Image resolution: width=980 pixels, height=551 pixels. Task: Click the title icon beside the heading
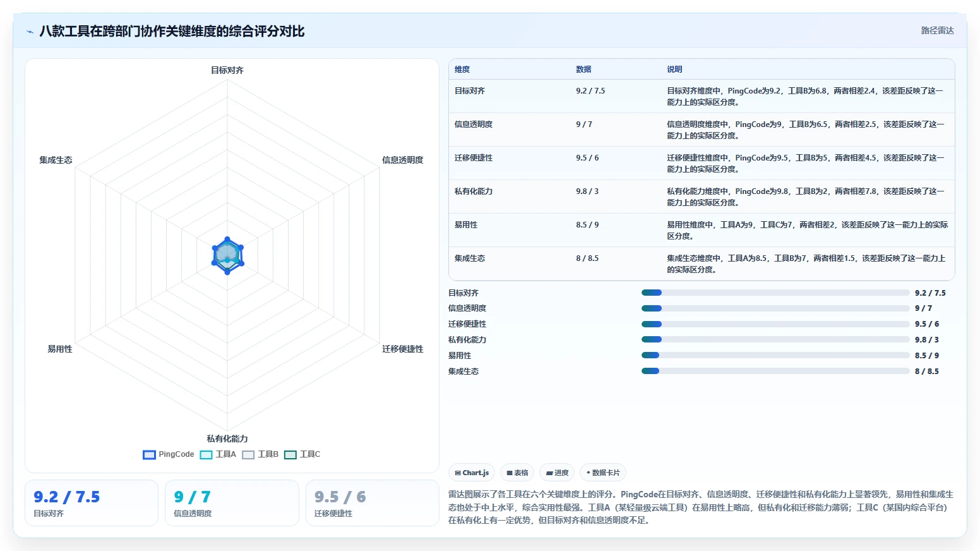(x=30, y=32)
